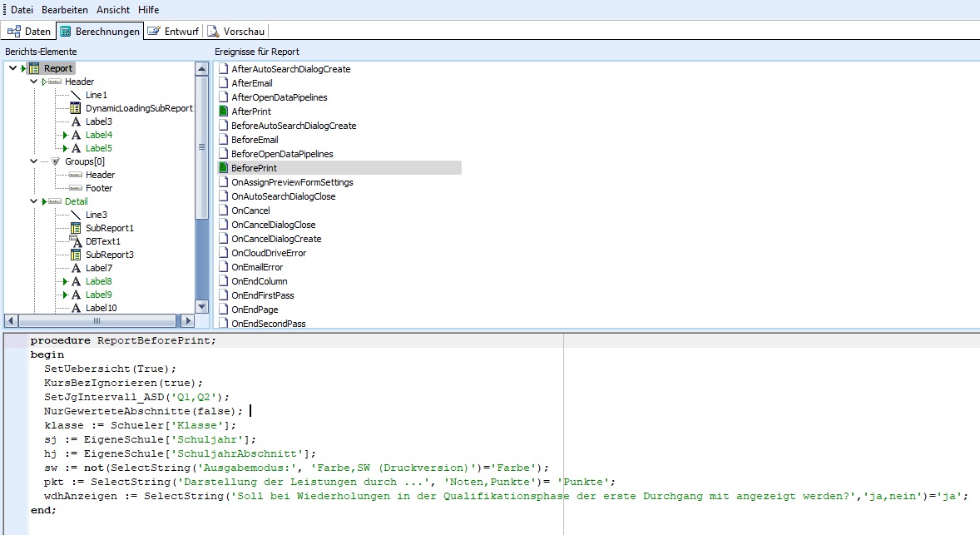
Task: Select the OnEndSecondPass event
Action: click(268, 324)
